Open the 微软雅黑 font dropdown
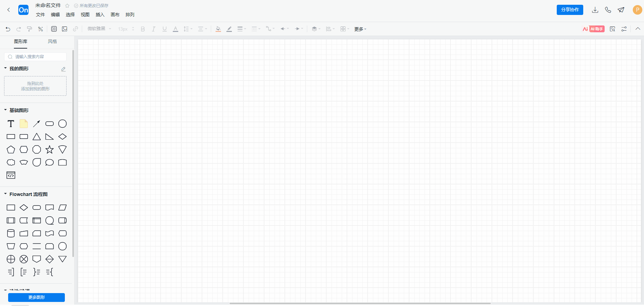The width and height of the screenshot is (644, 306). click(x=99, y=29)
